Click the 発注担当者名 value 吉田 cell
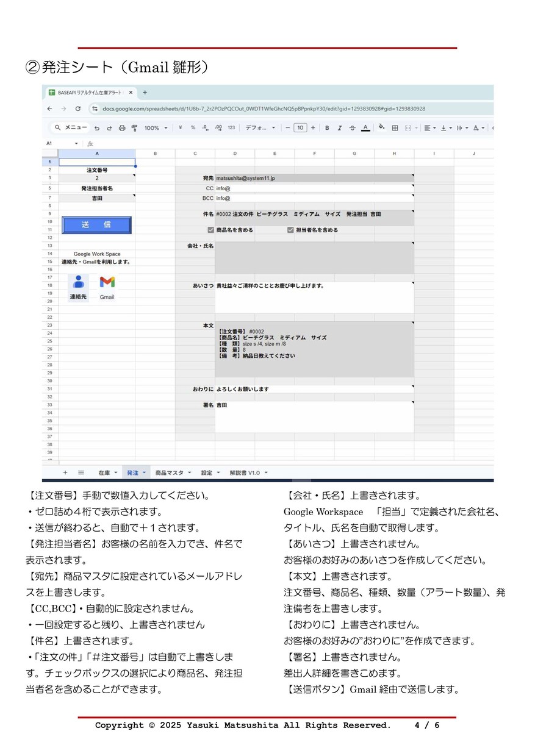Screen dimensions: 535x756 [x=97, y=198]
